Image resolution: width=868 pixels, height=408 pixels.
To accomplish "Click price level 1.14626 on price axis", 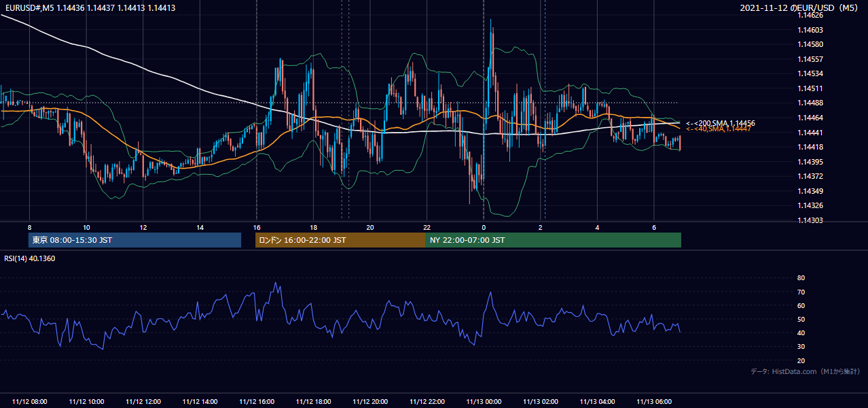I will pos(810,15).
